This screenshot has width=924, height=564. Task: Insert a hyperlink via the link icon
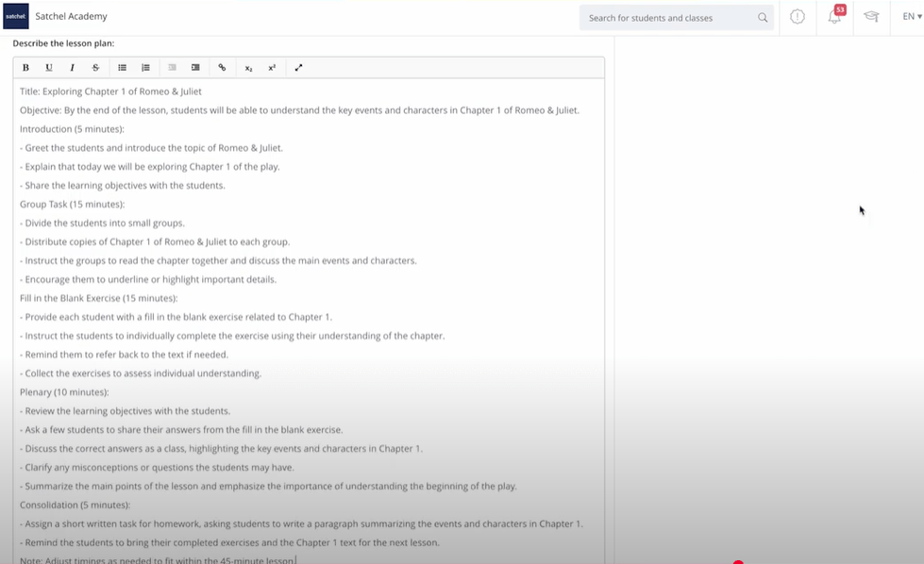223,68
